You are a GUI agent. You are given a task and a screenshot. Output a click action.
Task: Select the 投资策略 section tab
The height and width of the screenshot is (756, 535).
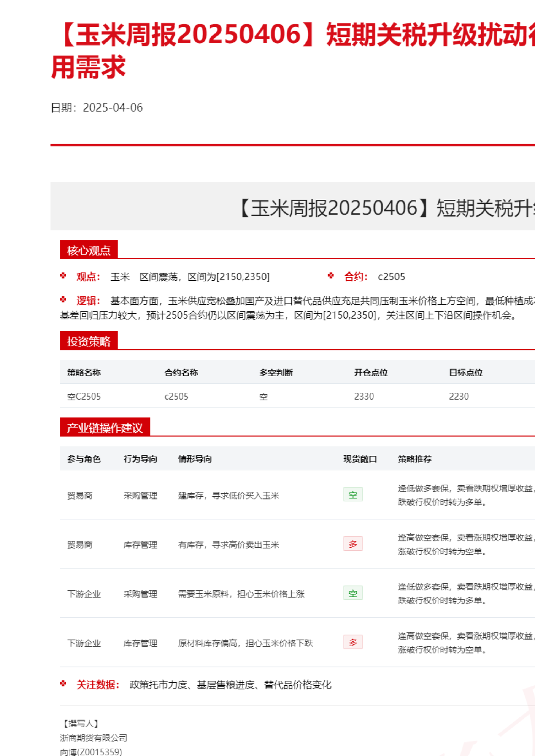click(x=89, y=341)
